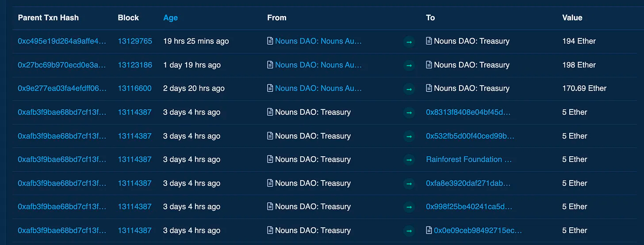The image size is (644, 245).
Task: Click contract icon before From in 170.69 Ether row
Action: (270, 88)
